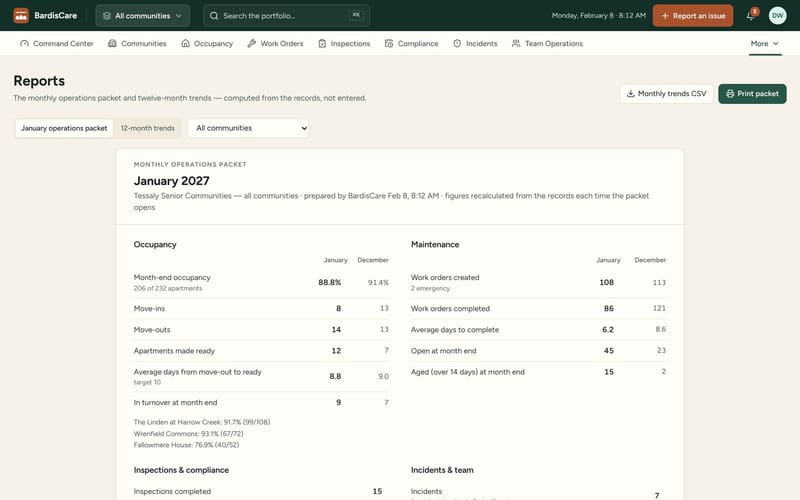The height and width of the screenshot is (500, 800).
Task: Click the Print packet button
Action: pos(752,93)
